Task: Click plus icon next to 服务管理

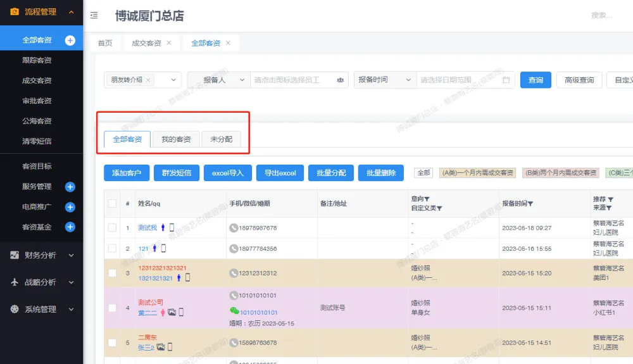Action: (70, 187)
